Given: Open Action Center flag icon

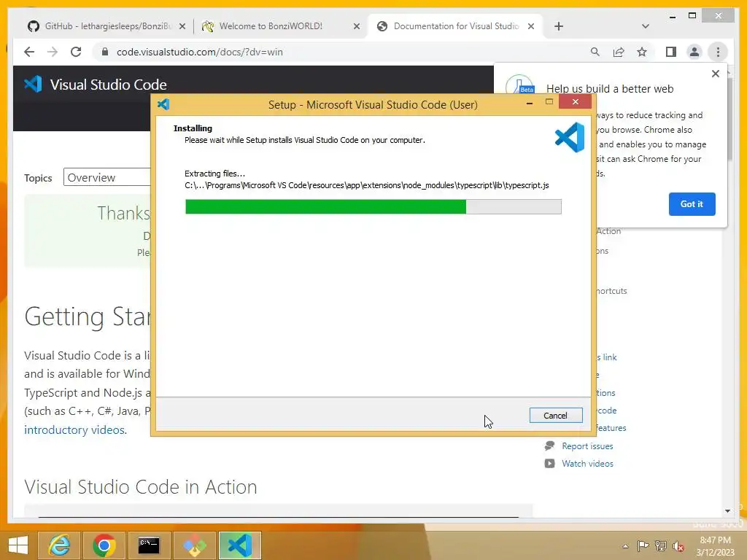Looking at the screenshot, I should pos(643,545).
